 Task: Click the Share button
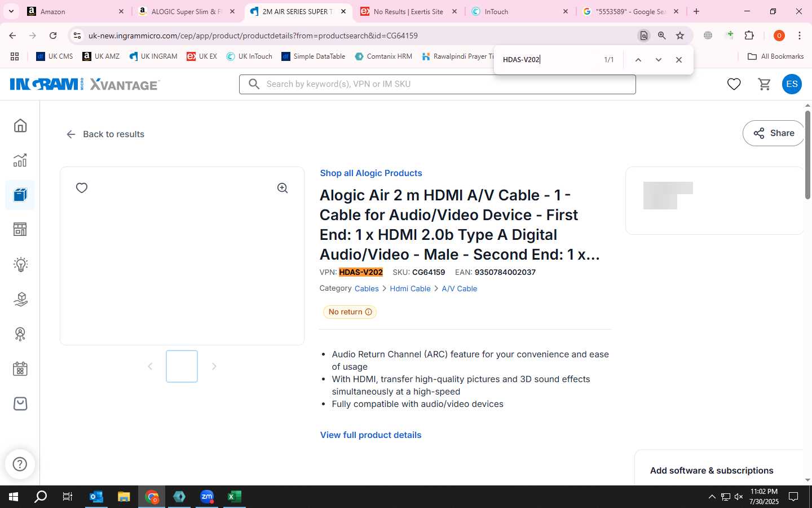click(774, 133)
